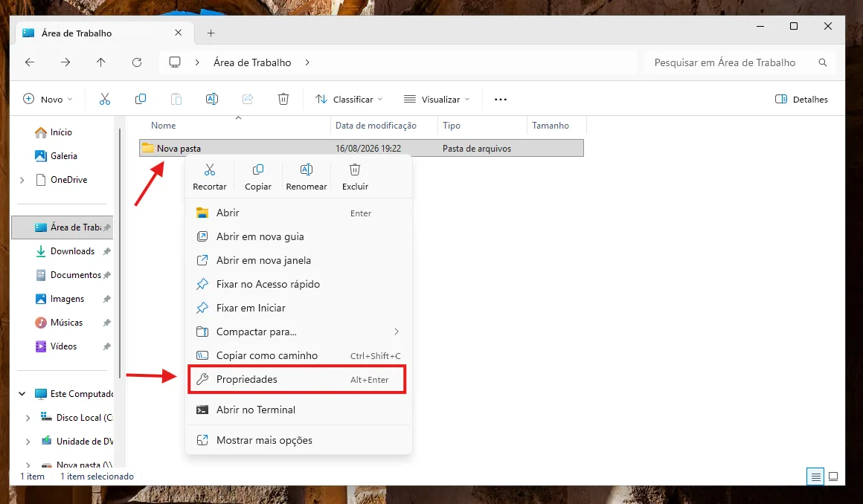Viewport: 863px width, 504px height.
Task: Switch to large thumbnails view in status bar
Action: (x=833, y=476)
